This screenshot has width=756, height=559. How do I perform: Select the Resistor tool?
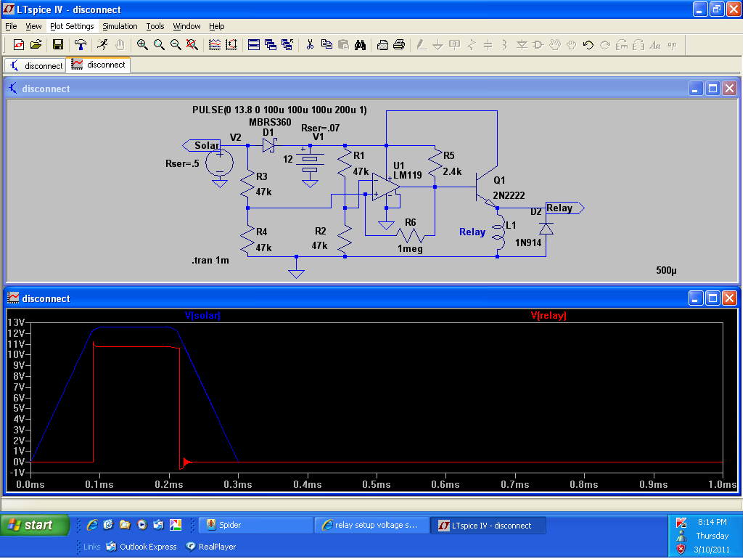click(x=472, y=45)
